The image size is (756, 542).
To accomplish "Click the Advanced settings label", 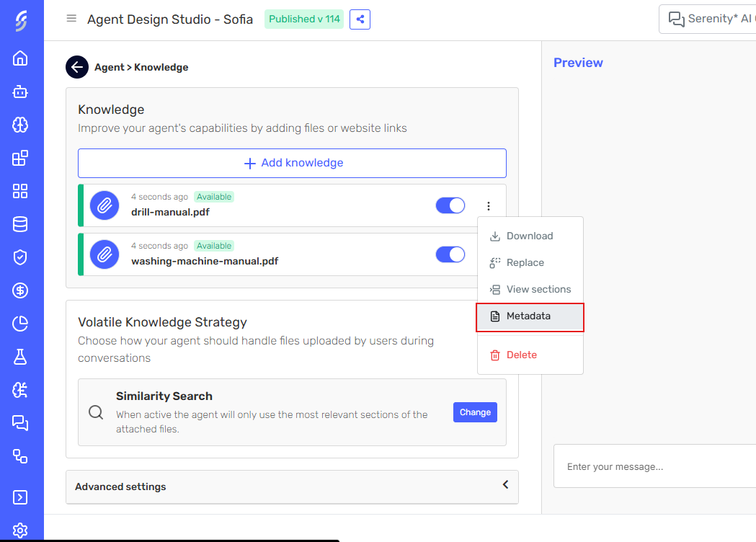I will 120,487.
